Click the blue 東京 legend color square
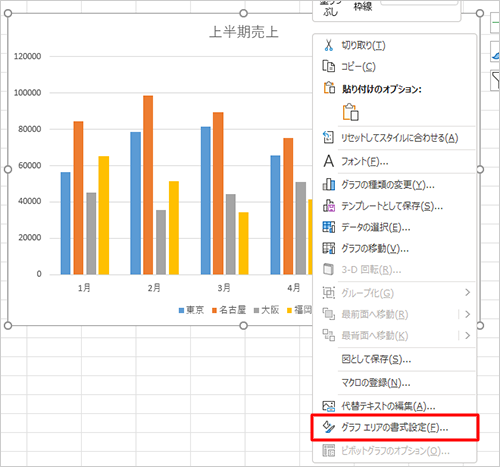Viewport: 500px width, 467px height. click(182, 311)
